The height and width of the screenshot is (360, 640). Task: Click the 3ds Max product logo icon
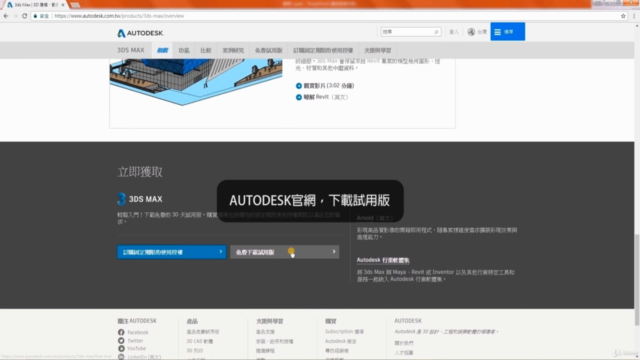click(121, 199)
